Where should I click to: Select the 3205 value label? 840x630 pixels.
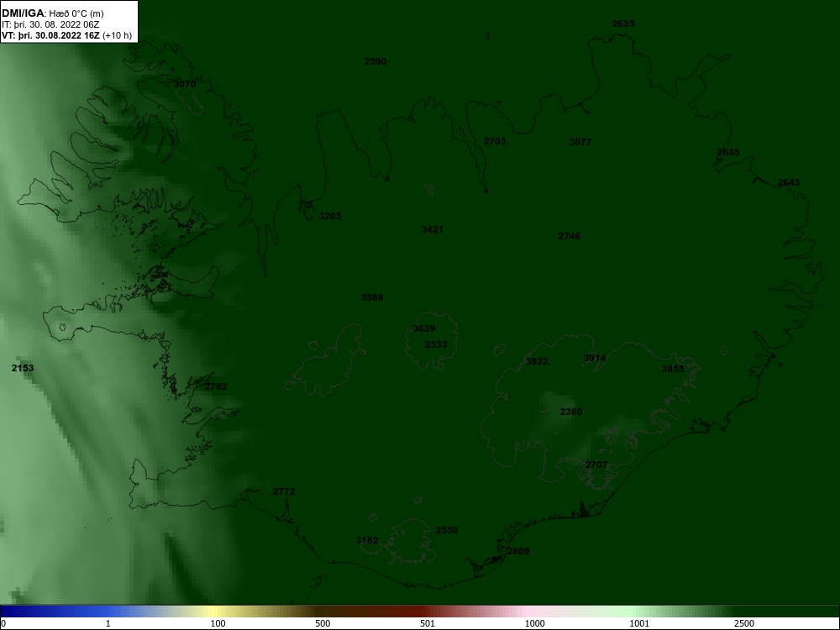330,216
